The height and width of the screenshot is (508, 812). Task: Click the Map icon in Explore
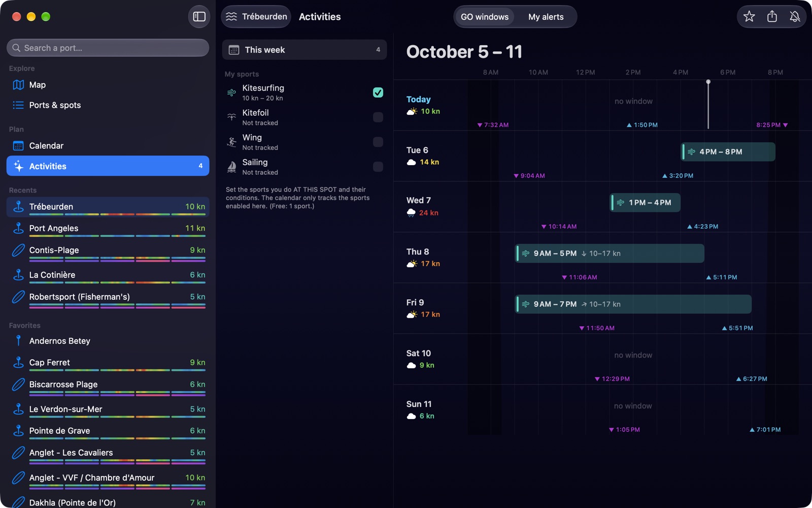click(18, 85)
